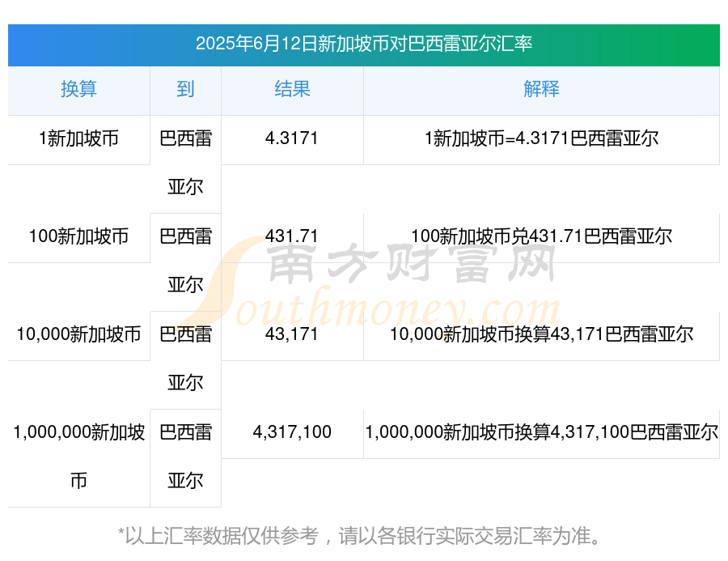
Task: Click explanation 100新加坡币兑431.71巴西雷亚尔
Action: coord(541,236)
